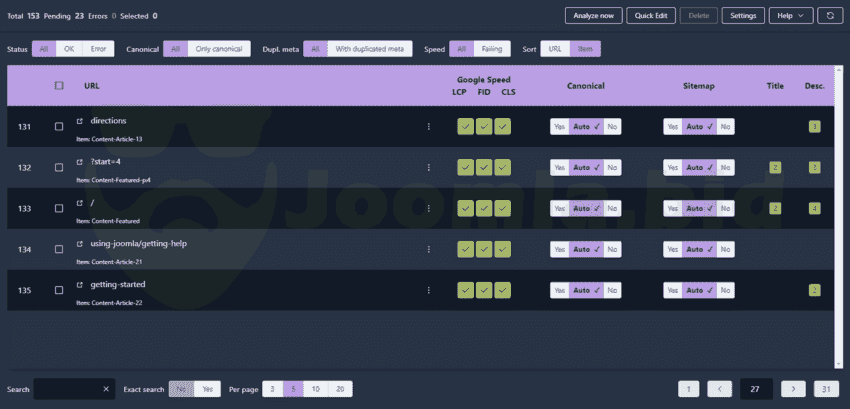Screen dimensions: 850x409
Task: Clear the search field with X icon
Action: [x=106, y=389]
